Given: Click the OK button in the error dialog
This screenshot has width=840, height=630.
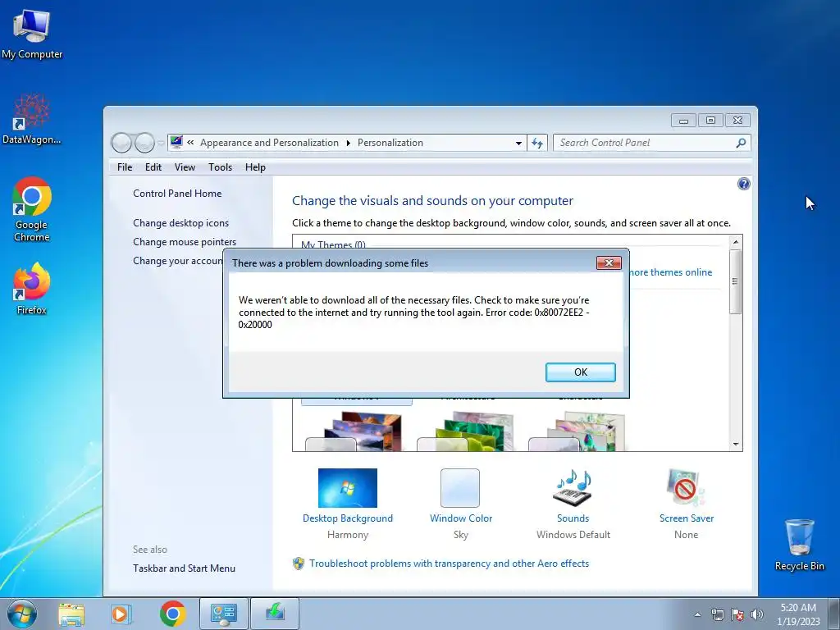Looking at the screenshot, I should point(580,372).
